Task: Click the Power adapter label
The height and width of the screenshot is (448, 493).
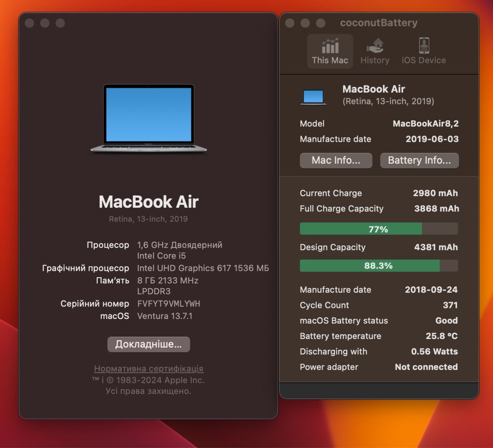Action: click(329, 367)
